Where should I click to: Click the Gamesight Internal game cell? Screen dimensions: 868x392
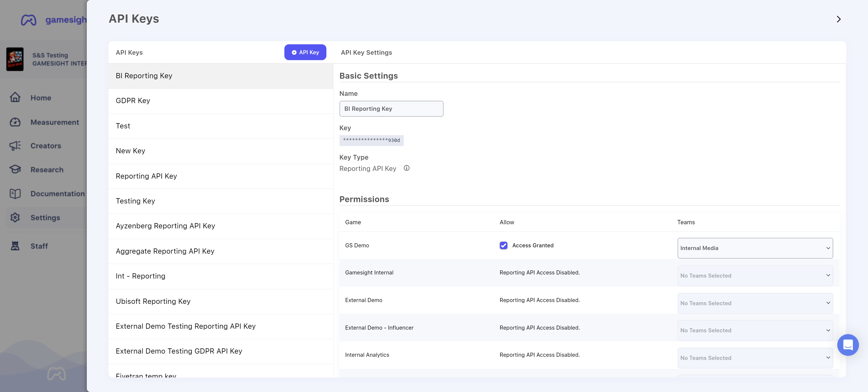pyautogui.click(x=369, y=272)
